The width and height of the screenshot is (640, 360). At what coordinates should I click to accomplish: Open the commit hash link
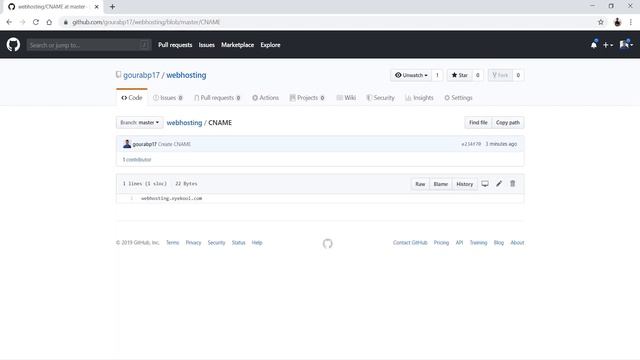[471, 144]
